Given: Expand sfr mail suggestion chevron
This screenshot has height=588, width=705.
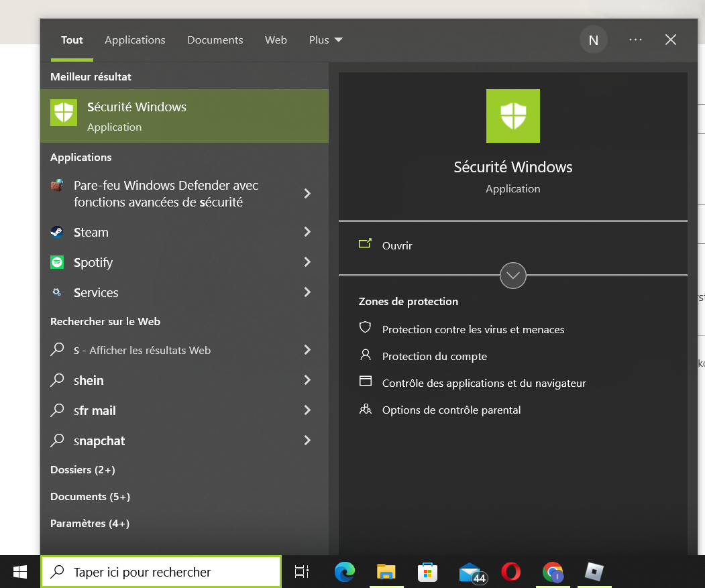Looking at the screenshot, I should pyautogui.click(x=307, y=410).
